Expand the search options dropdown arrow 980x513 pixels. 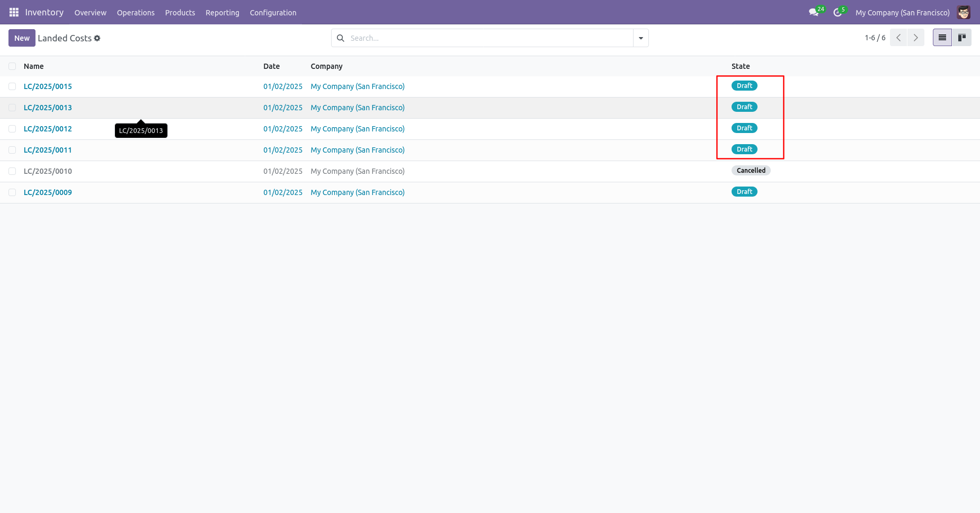(641, 38)
